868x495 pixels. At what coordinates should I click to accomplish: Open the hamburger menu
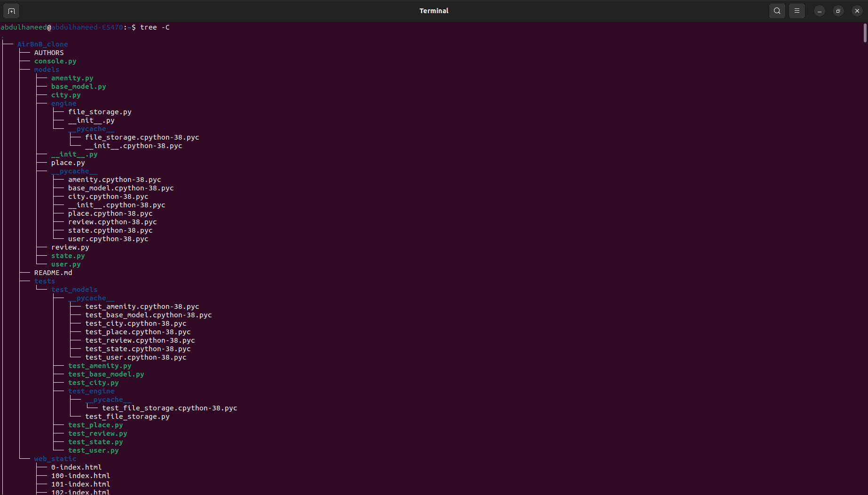797,11
